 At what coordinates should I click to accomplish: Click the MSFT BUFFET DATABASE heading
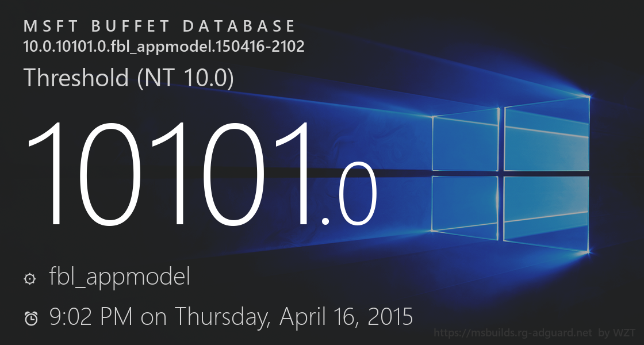tap(160, 26)
